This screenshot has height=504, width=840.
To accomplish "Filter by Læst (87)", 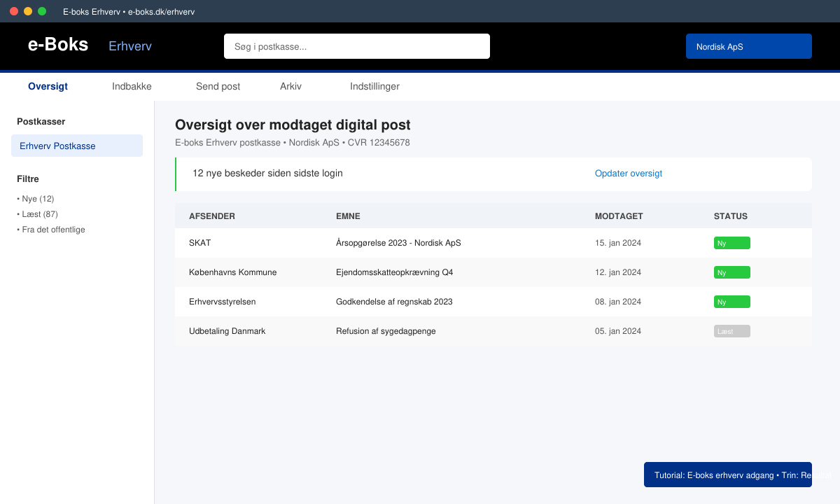I will click(37, 214).
